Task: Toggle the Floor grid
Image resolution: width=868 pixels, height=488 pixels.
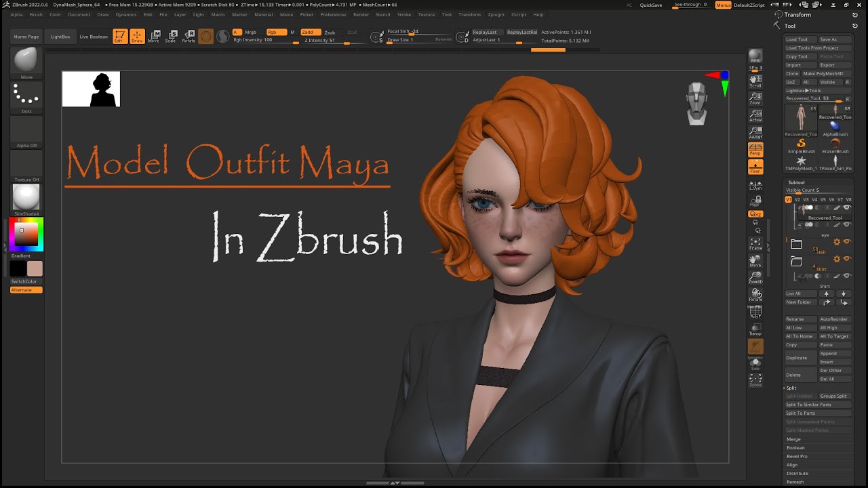Action: coord(755,167)
